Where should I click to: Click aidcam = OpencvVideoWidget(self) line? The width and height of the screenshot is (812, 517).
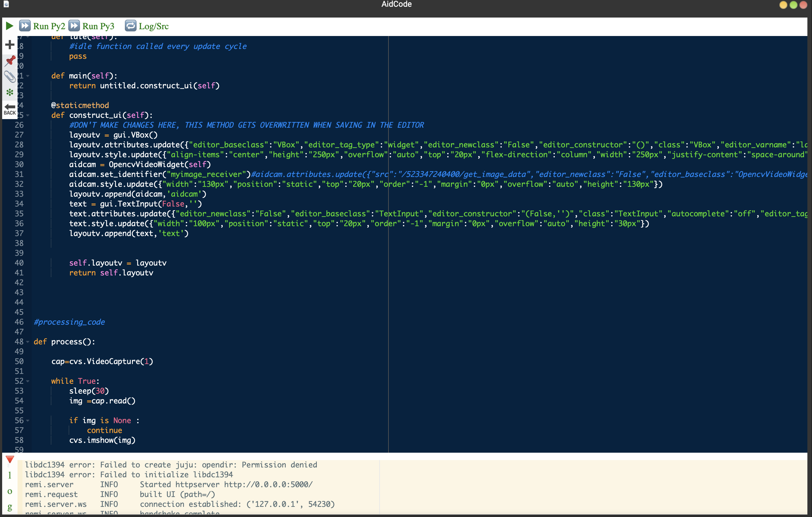[140, 164]
